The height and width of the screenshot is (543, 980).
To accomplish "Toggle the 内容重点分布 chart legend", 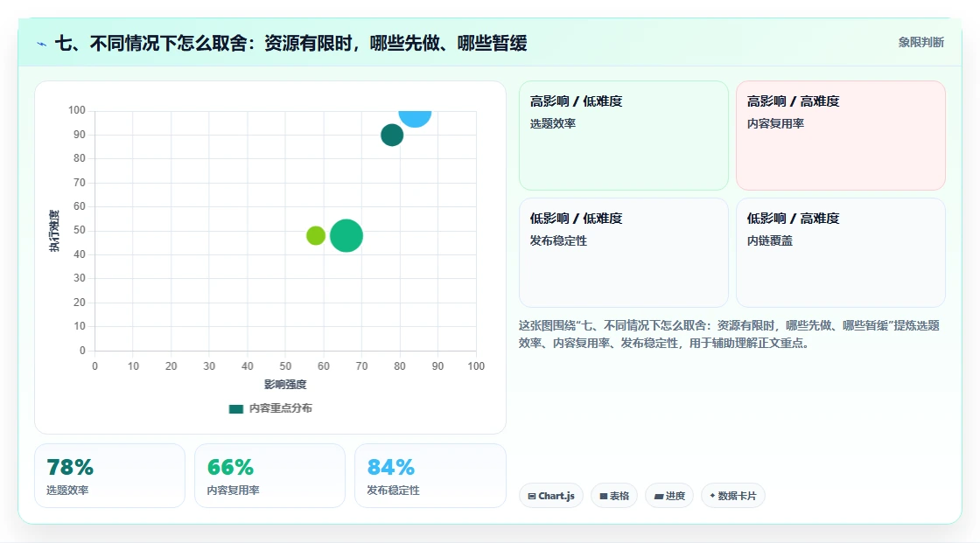I will tap(270, 408).
